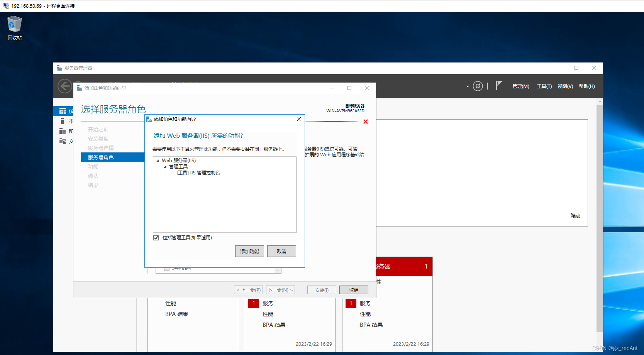This screenshot has width=644, height=355.
Task: Click BPA results in the right tile
Action: click(371, 325)
